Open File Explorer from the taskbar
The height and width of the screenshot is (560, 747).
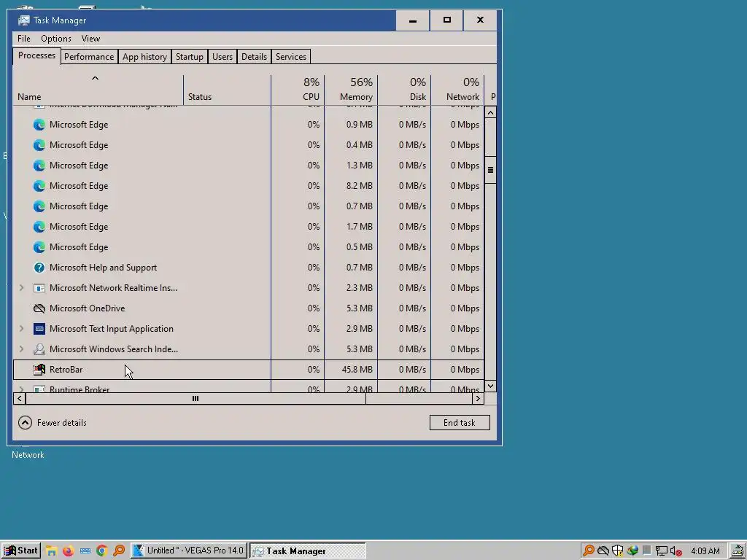51,551
